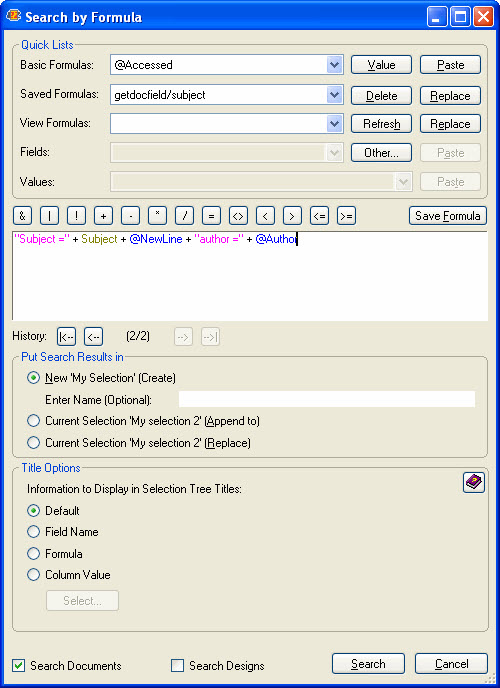Click the Other... fields button
The image size is (500, 688).
[x=381, y=153]
